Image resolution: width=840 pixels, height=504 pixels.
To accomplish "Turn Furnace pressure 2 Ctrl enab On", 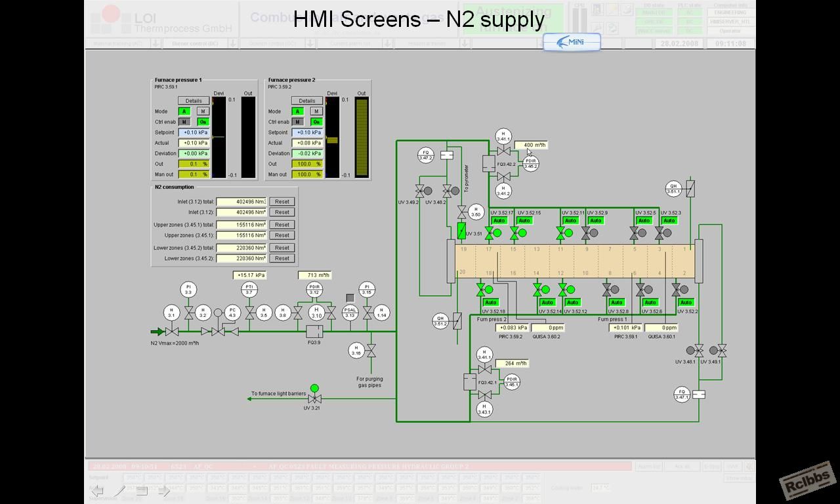I will [316, 122].
